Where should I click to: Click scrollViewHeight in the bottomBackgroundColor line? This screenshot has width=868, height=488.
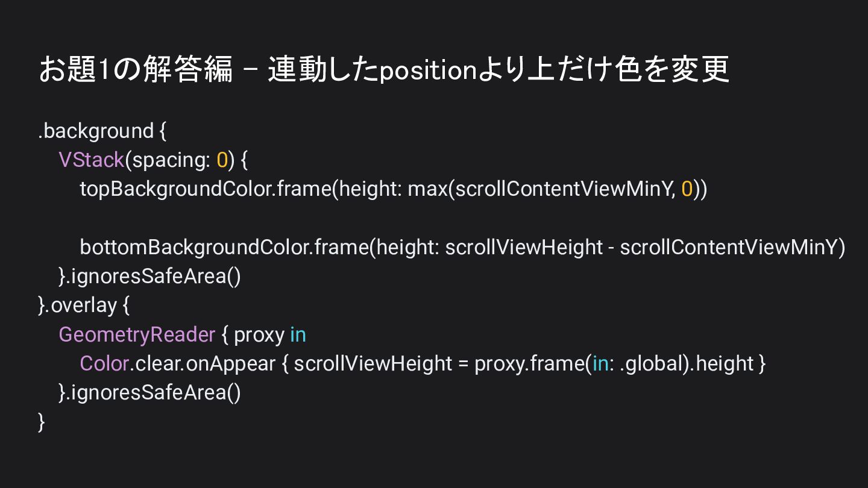click(x=524, y=247)
